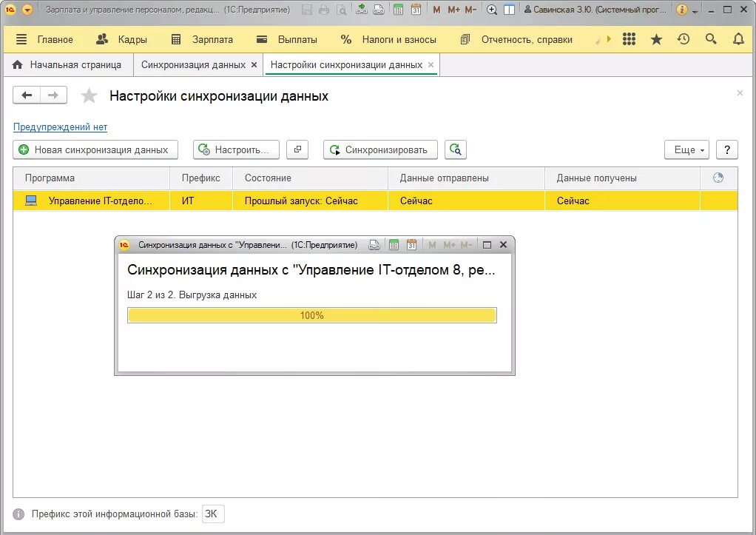Open the Предупреждений нет link
Image resolution: width=756 pixels, height=535 pixels.
coord(60,127)
